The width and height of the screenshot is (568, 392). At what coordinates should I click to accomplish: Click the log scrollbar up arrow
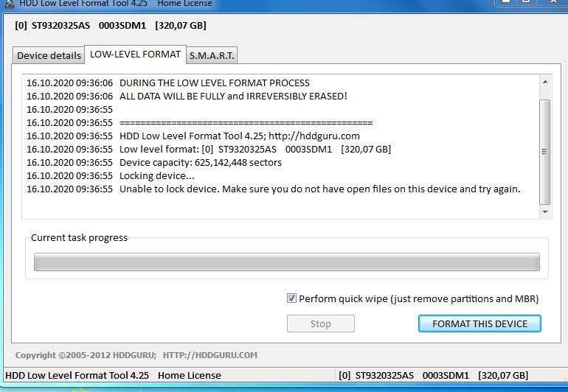point(545,83)
